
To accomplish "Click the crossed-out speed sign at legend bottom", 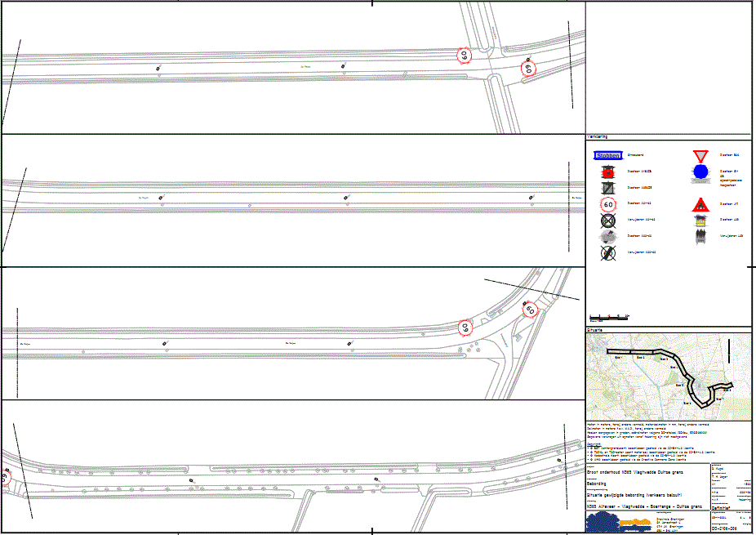I will click(608, 253).
